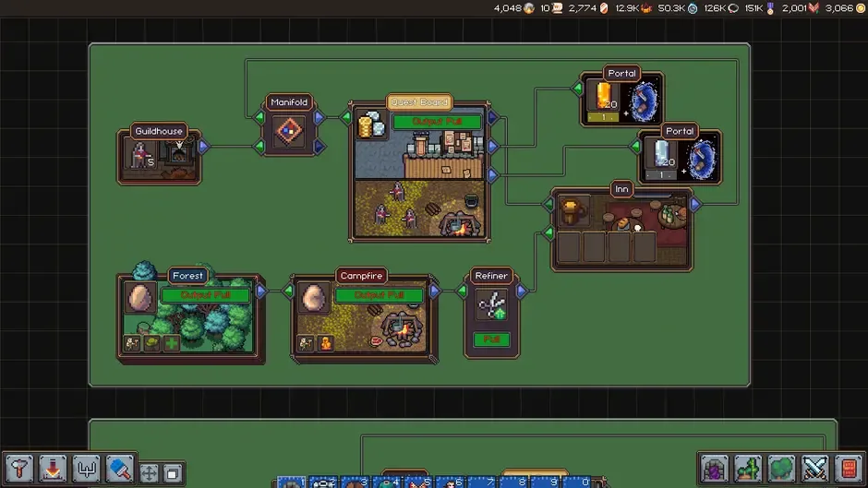The image size is (868, 488).
Task: Click the Manifold upper green input port
Action: 259,117
